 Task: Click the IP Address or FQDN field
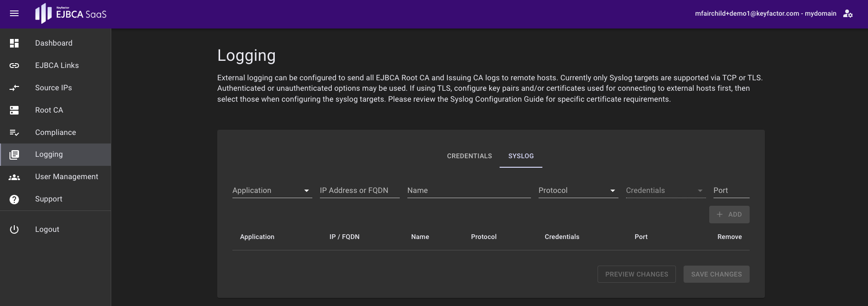[359, 191]
